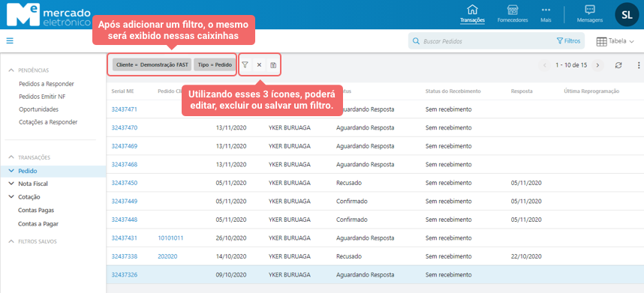Collapse the Filtros Salvos section
This screenshot has width=644, height=293.
pyautogui.click(x=11, y=242)
